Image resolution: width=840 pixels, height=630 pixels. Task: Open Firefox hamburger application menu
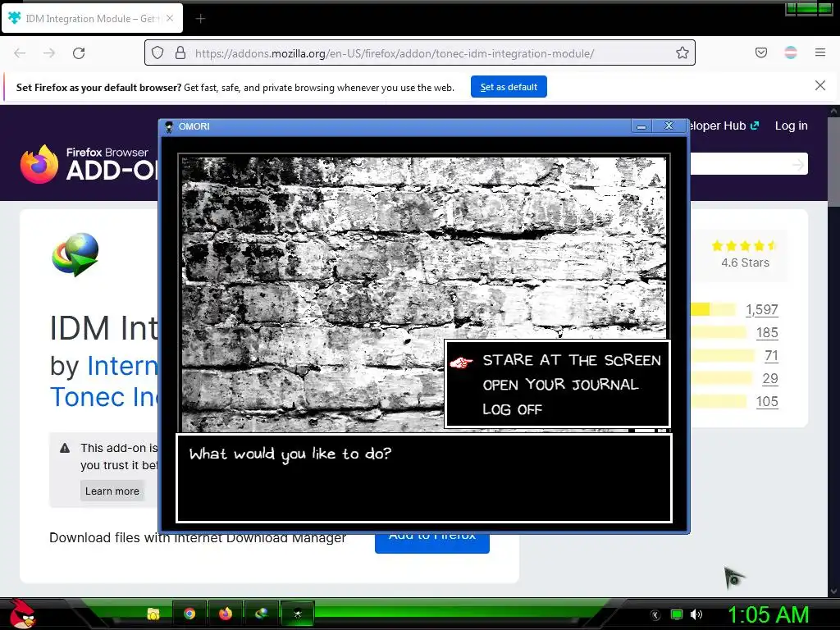point(820,52)
